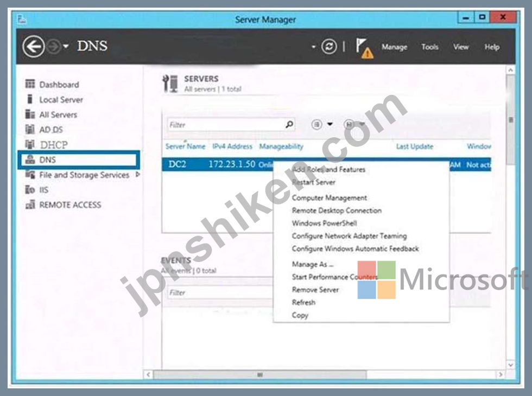This screenshot has width=532, height=396.
Task: Choose Copy from context menu
Action: (x=300, y=315)
